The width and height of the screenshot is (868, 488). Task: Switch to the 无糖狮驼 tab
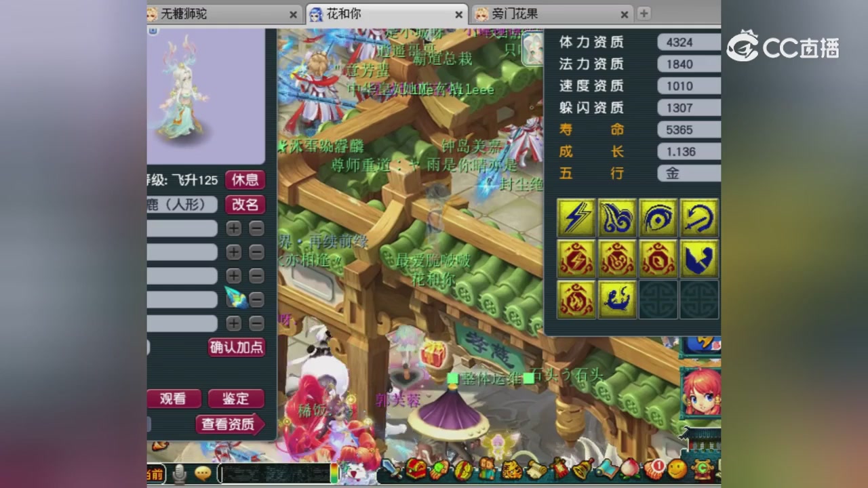click(x=224, y=14)
